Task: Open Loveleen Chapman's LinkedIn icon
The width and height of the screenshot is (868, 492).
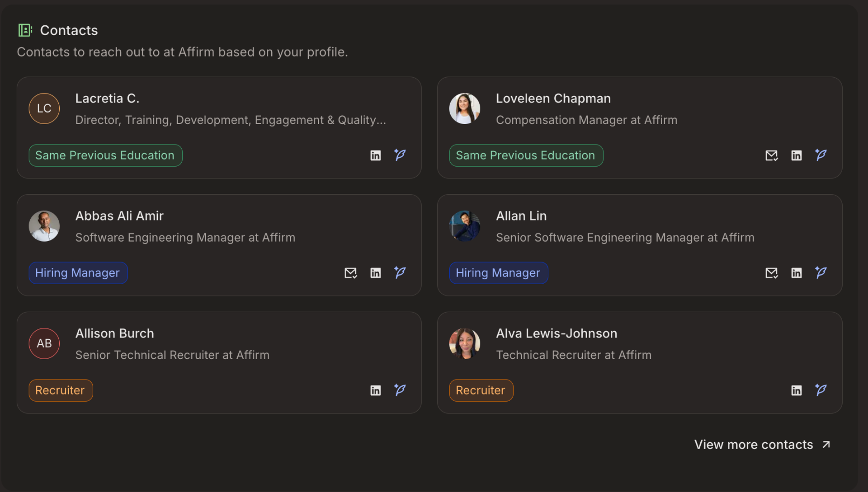Action: [x=796, y=155]
